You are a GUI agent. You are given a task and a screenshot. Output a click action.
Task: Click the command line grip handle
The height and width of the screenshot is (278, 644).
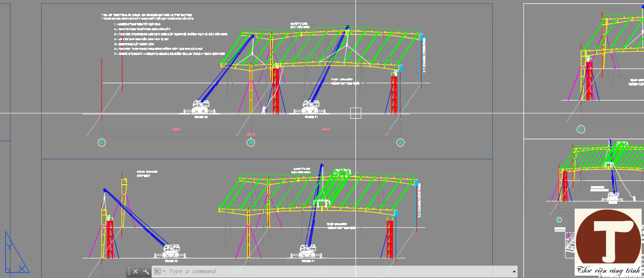click(128, 271)
